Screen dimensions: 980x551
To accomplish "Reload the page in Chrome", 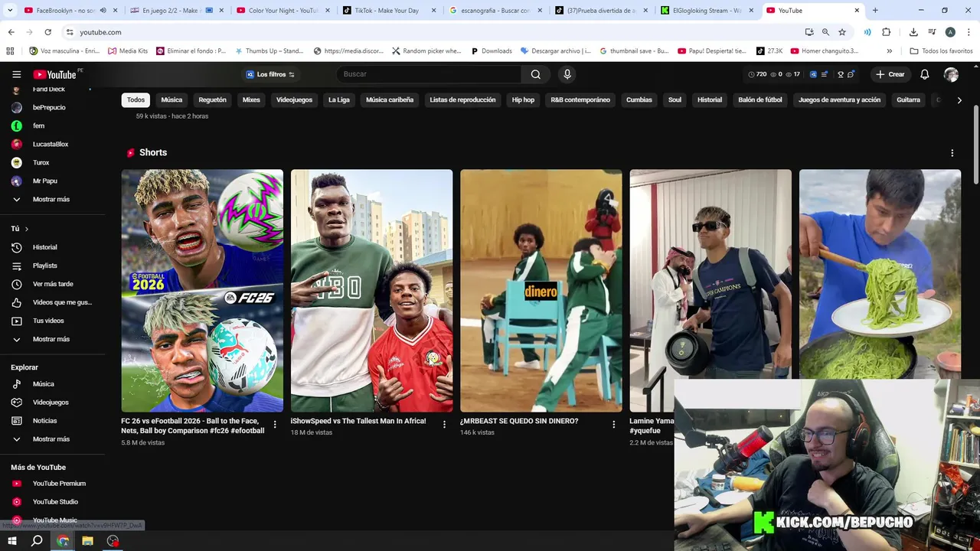I will pos(47,32).
